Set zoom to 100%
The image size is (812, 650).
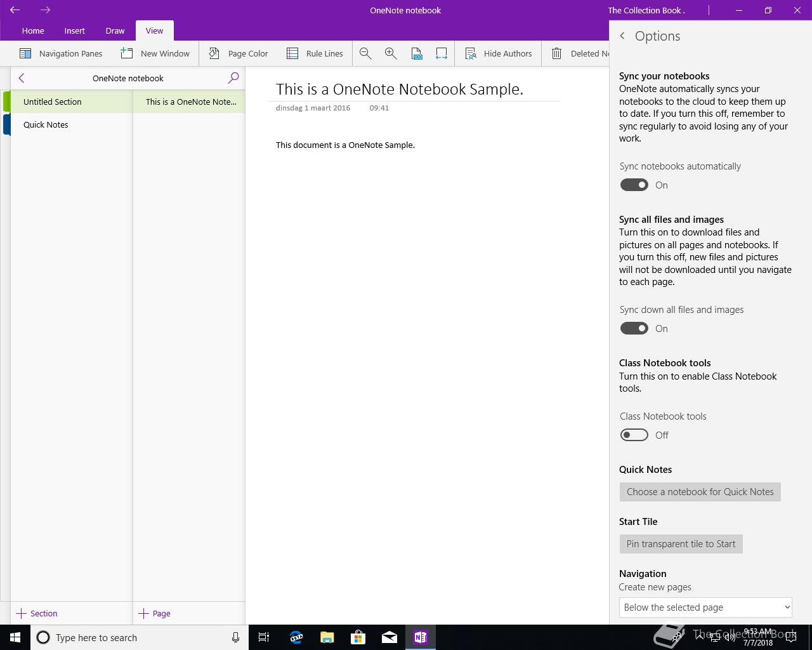tap(416, 53)
